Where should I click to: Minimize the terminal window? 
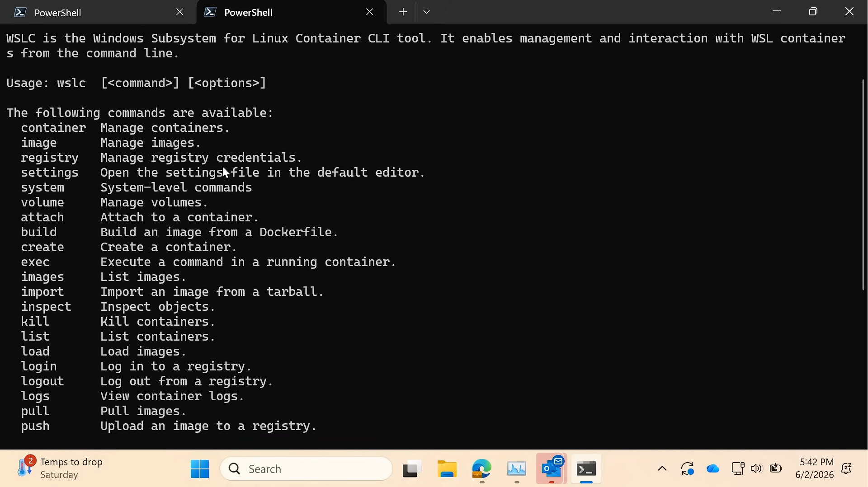(777, 12)
